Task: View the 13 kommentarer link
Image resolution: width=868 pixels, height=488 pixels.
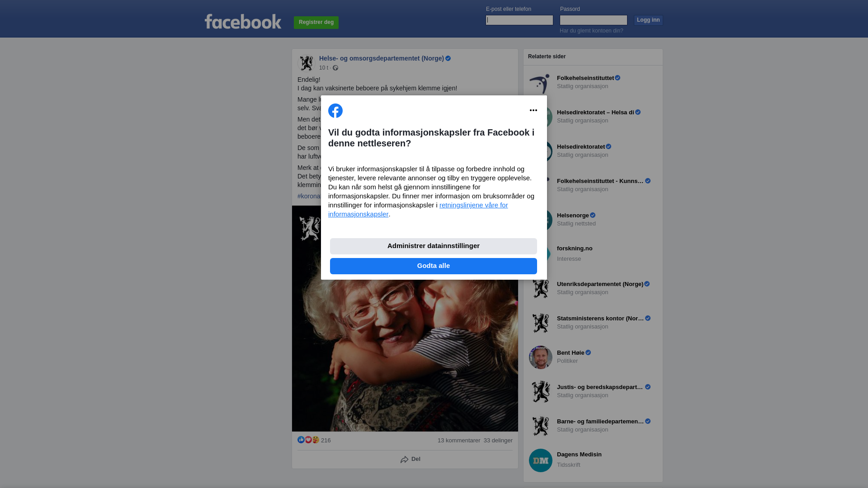Action: tap(459, 441)
